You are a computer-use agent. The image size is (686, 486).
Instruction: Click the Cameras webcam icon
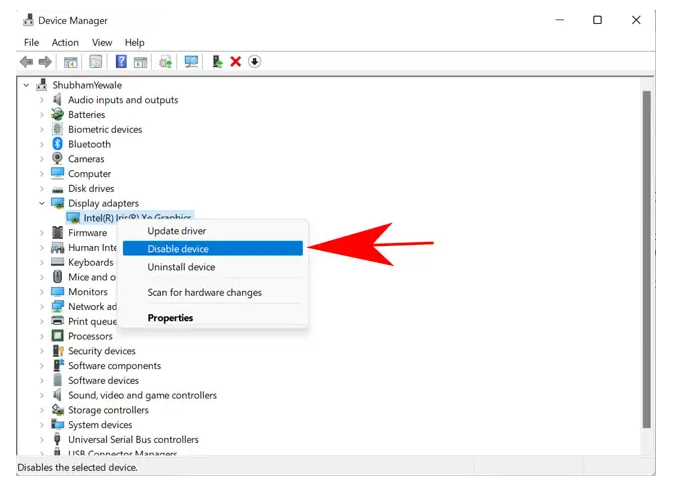[x=57, y=158]
